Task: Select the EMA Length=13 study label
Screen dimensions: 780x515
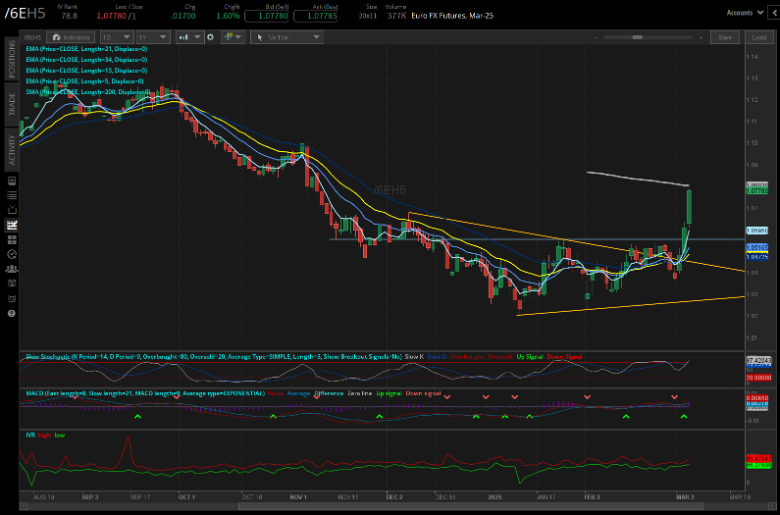Action: click(x=86, y=70)
